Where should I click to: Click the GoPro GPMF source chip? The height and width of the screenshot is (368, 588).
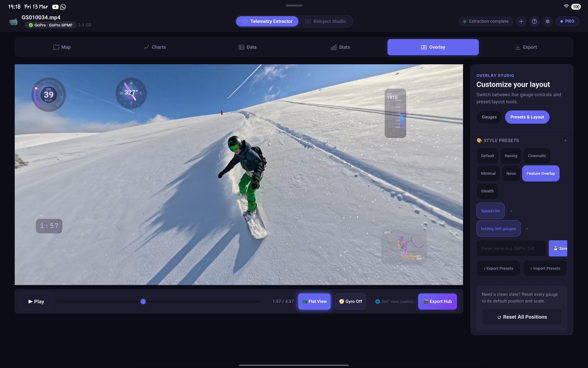[50, 25]
